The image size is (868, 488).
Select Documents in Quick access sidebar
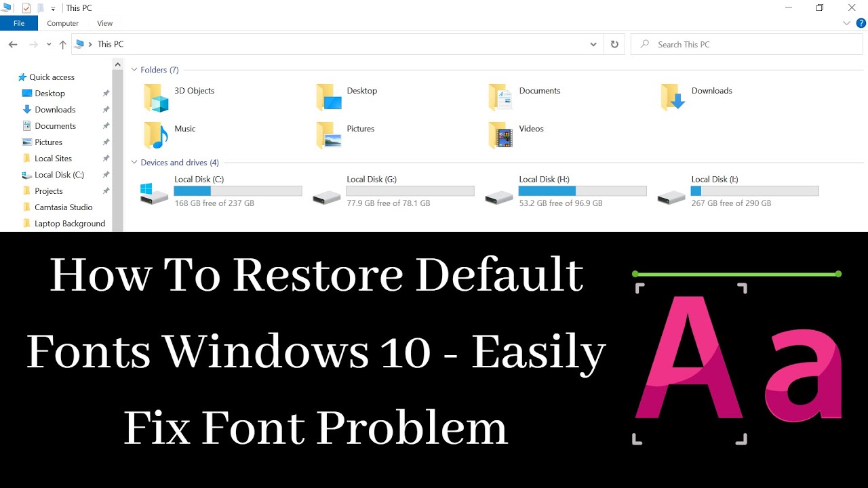click(x=56, y=126)
